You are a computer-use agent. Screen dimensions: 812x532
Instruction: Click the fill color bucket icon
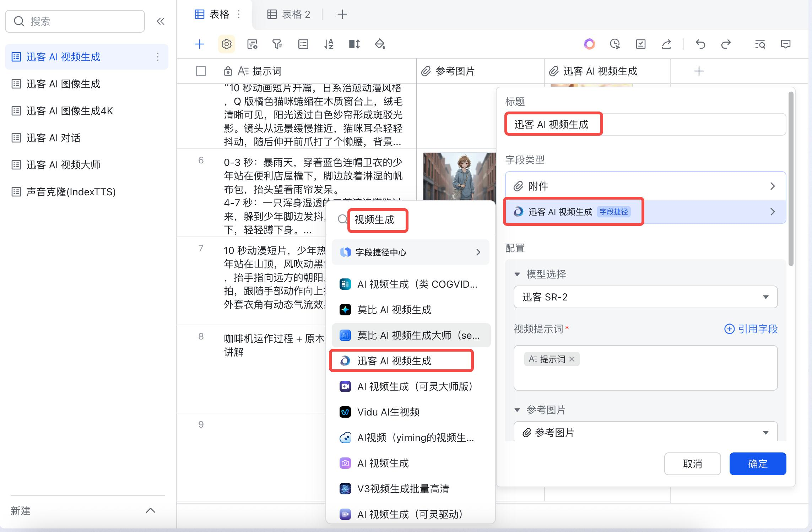[x=380, y=44]
